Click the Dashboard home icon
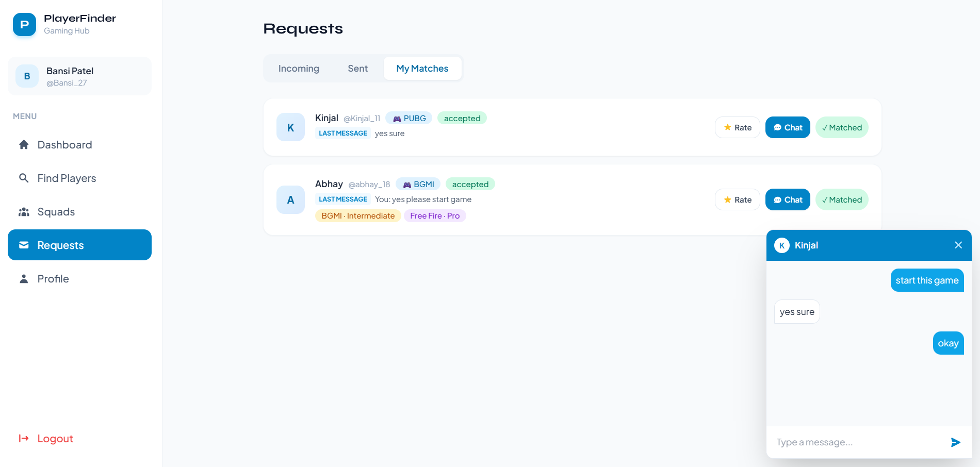Screen dimensions: 980x467 24,145
